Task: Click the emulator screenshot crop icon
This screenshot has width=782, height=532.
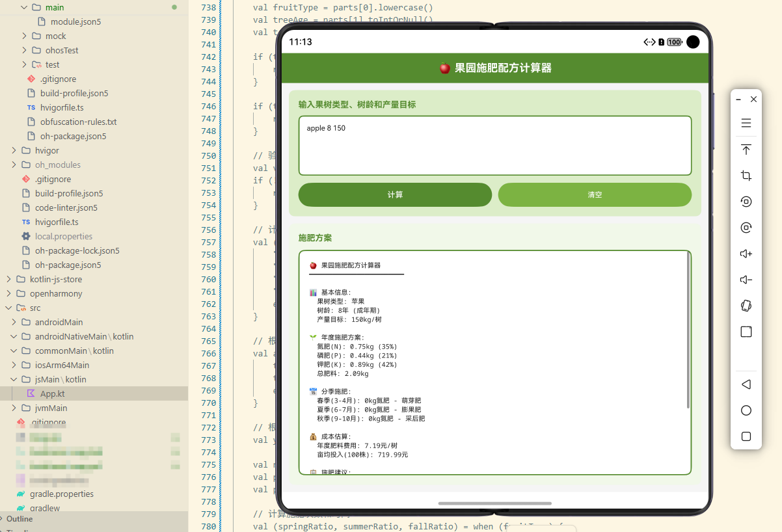Action: pos(746,176)
